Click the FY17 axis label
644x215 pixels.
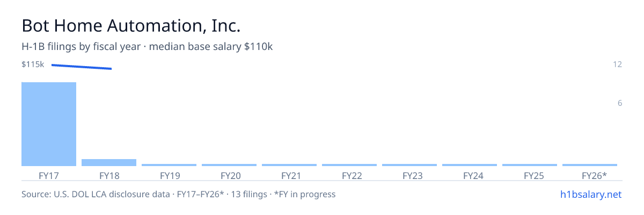pos(49,175)
